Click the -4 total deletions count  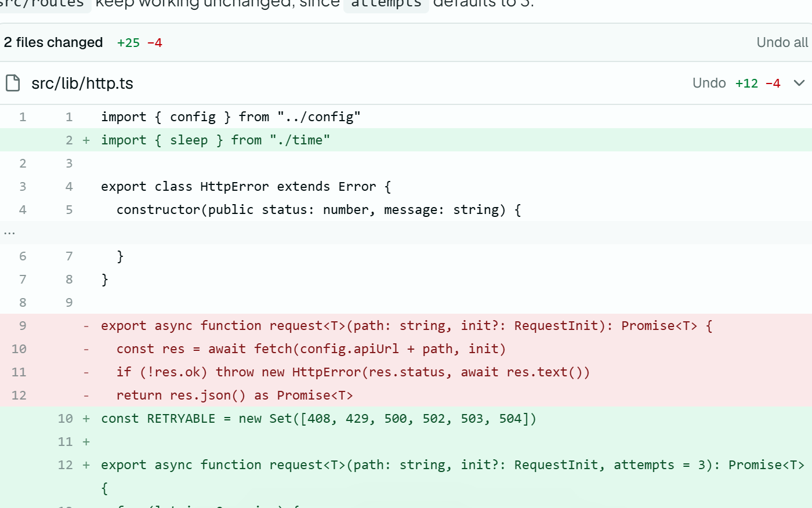tap(154, 43)
